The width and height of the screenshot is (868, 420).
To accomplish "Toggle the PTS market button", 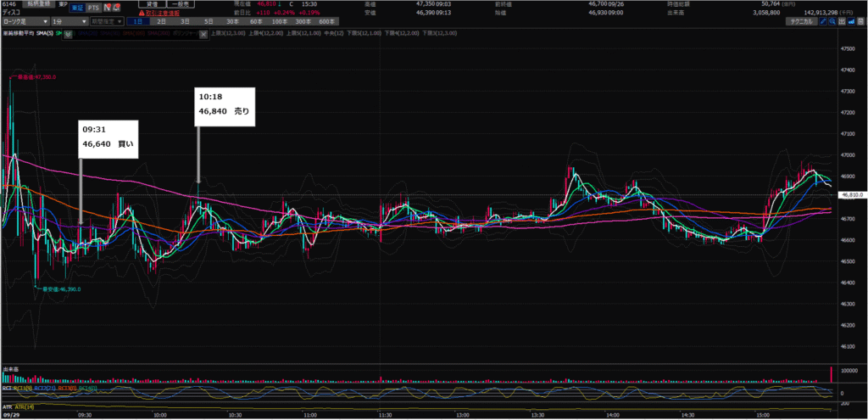I will [x=93, y=7].
